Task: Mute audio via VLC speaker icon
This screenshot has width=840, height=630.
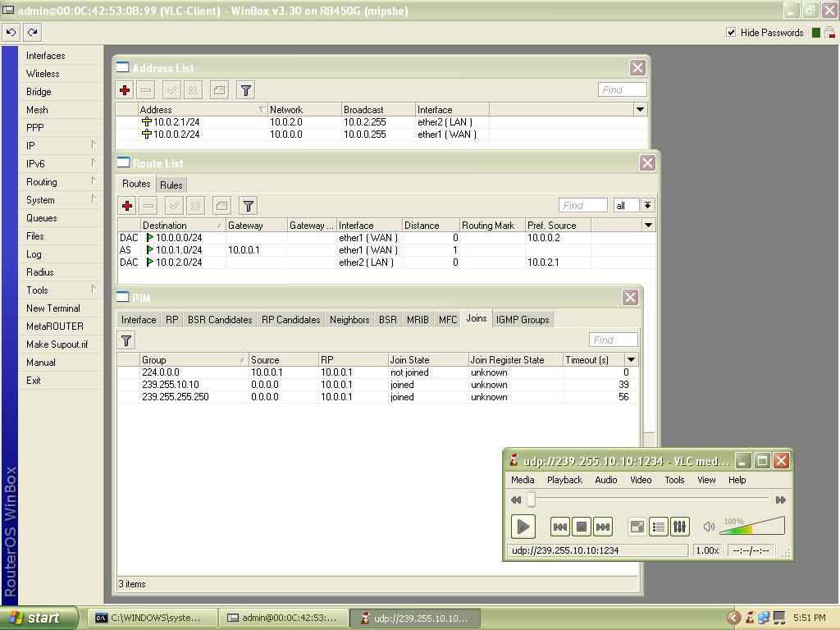Action: 710,527
